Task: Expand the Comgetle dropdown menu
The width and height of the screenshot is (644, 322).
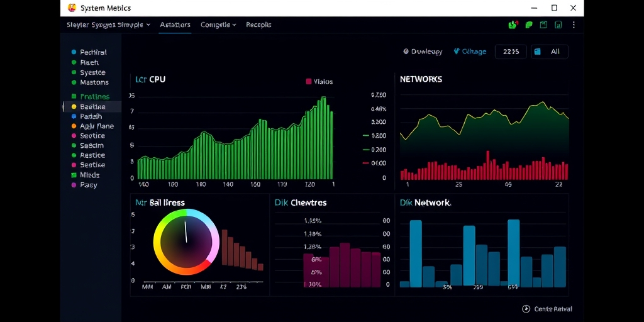Action: [218, 25]
